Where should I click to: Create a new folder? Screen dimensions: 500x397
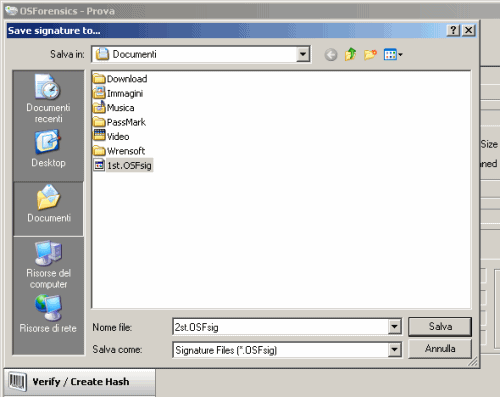pyautogui.click(x=370, y=54)
